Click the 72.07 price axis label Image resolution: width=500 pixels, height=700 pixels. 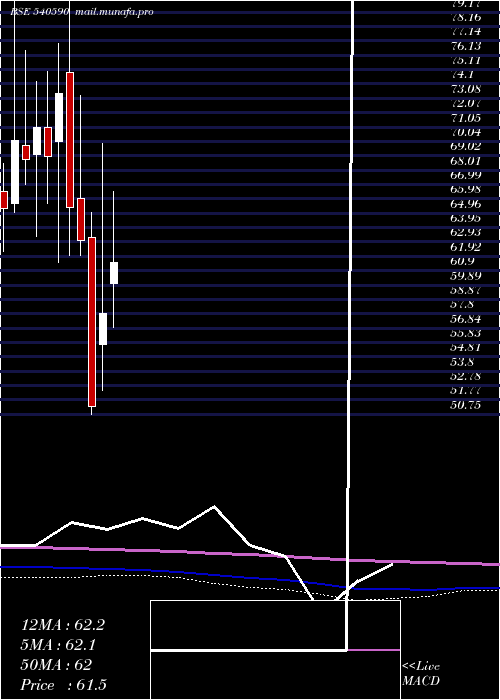click(x=466, y=104)
